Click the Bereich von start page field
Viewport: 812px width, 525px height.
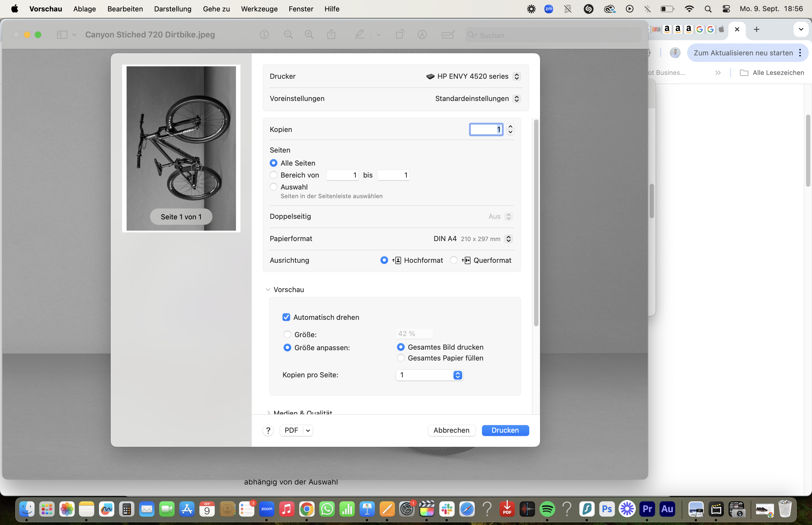click(342, 175)
